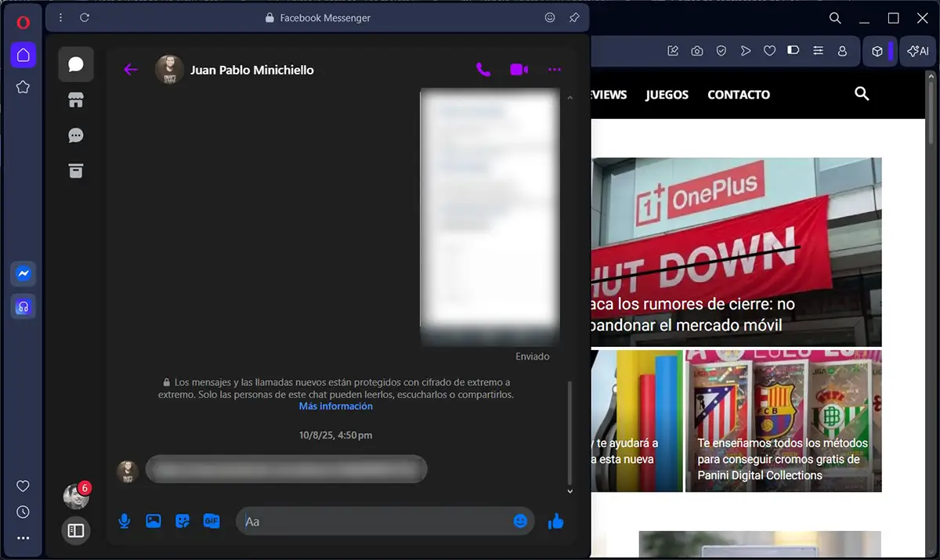
Task: Open the conversation options menu
Action: pyautogui.click(x=555, y=70)
